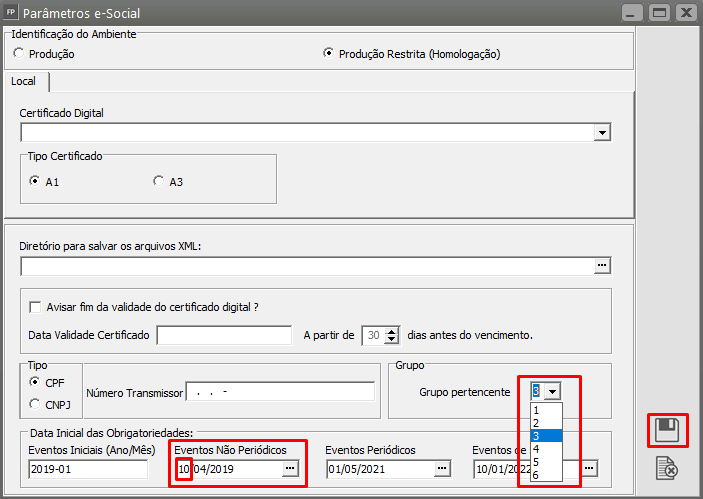Choose group 5 in the list

(546, 462)
